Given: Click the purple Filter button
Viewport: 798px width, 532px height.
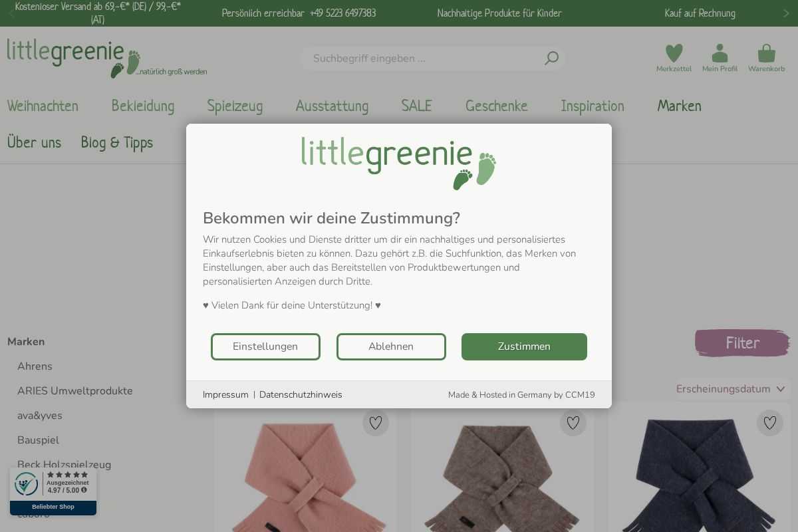Looking at the screenshot, I should [x=742, y=343].
